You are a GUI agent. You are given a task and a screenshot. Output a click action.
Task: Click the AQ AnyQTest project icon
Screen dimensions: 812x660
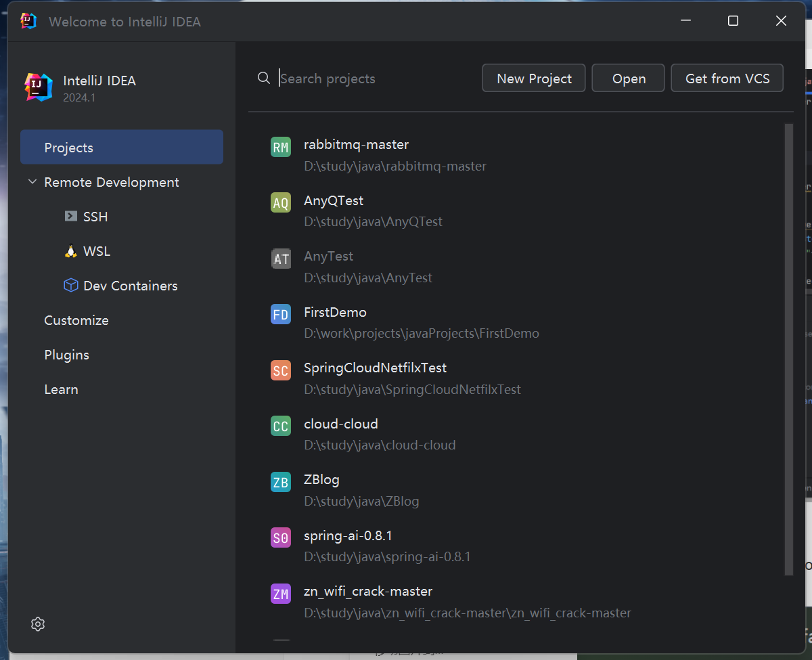pos(281,203)
